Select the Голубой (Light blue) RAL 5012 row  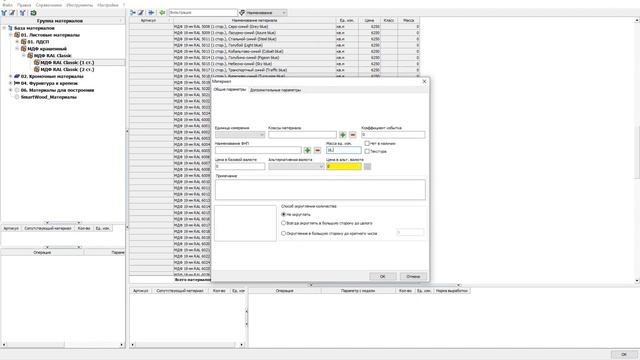coord(274,45)
